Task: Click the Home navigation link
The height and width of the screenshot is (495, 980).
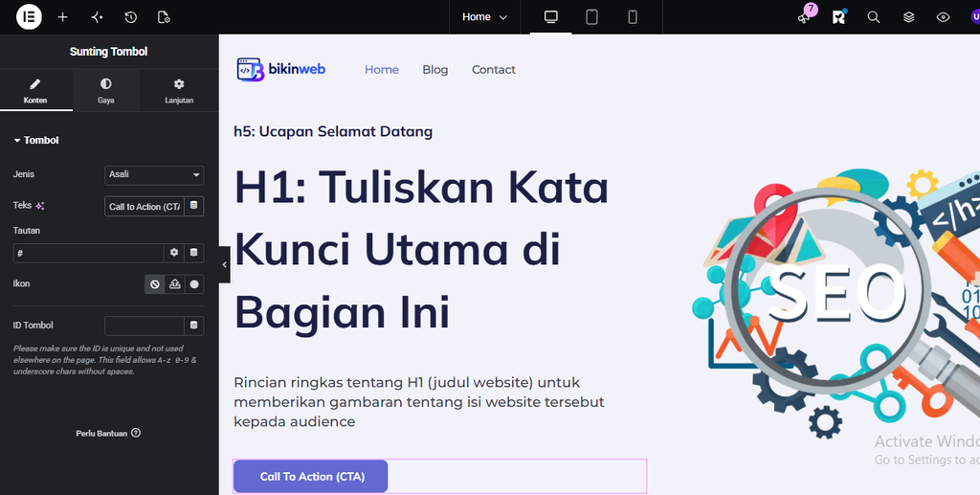Action: [x=382, y=70]
